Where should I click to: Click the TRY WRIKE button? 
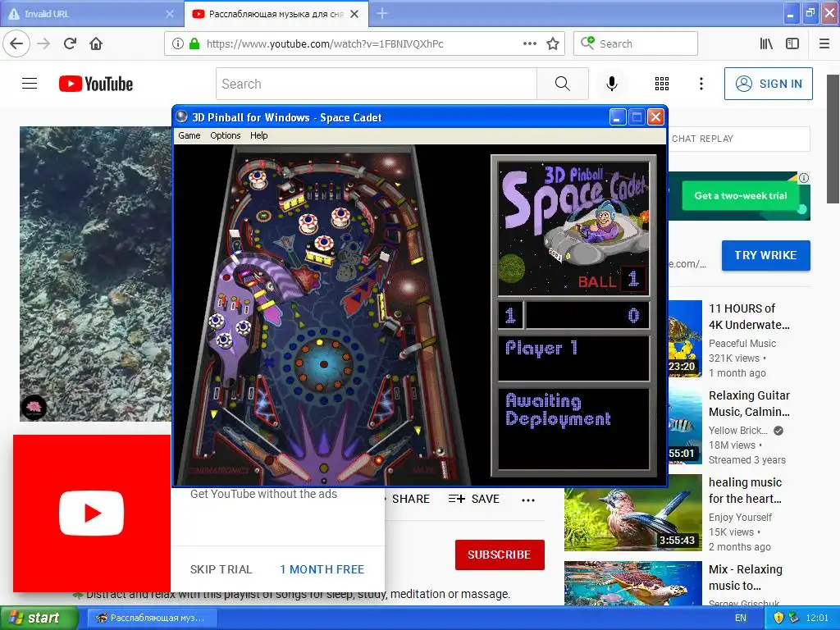765,255
